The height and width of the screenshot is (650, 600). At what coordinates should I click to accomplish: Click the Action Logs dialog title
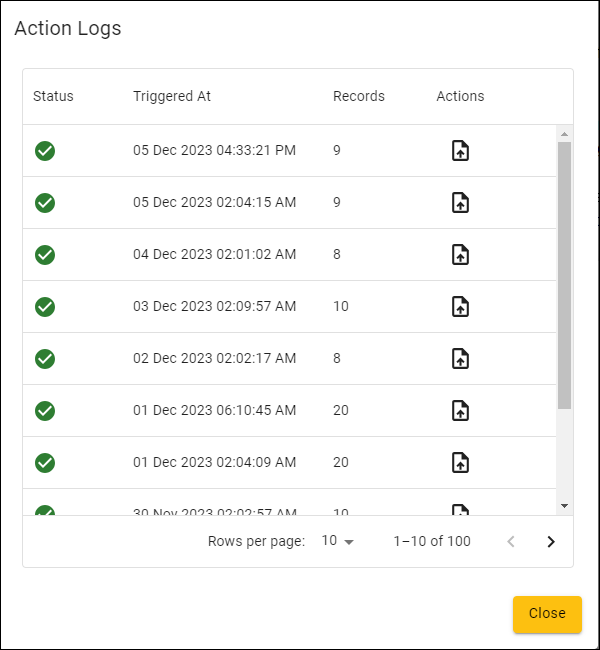(68, 29)
